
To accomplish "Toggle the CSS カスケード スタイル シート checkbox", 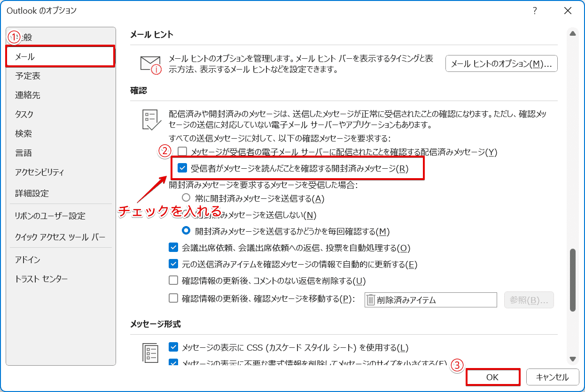I will point(173,347).
